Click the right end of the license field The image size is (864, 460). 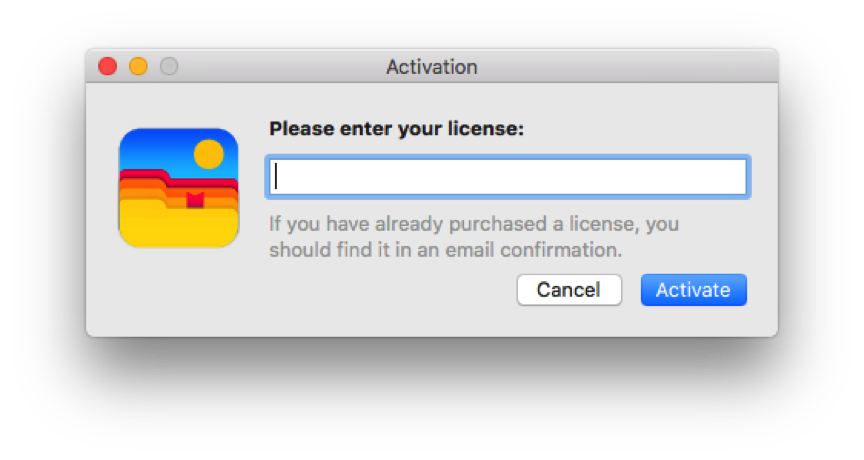click(735, 177)
